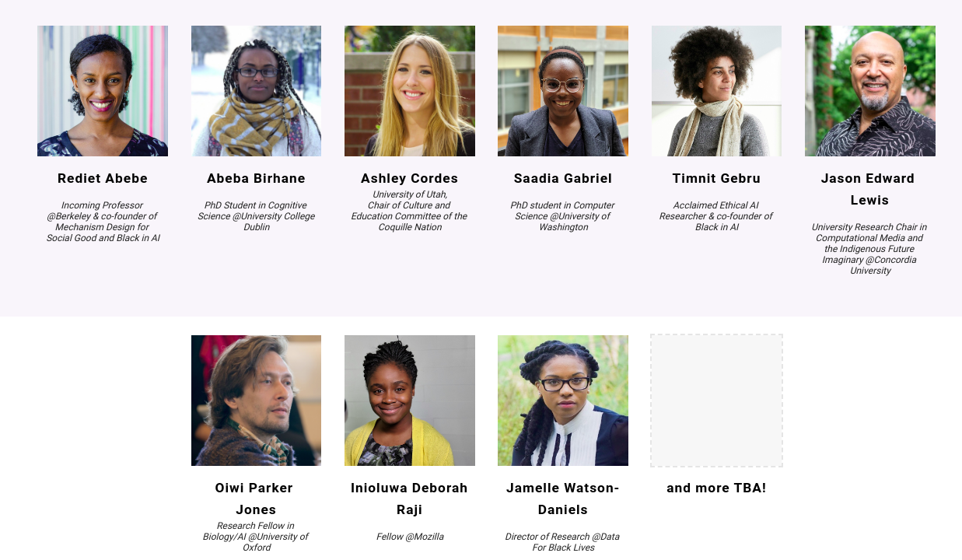
Task: Open the photo above Timnit Gebru's name
Action: [716, 91]
